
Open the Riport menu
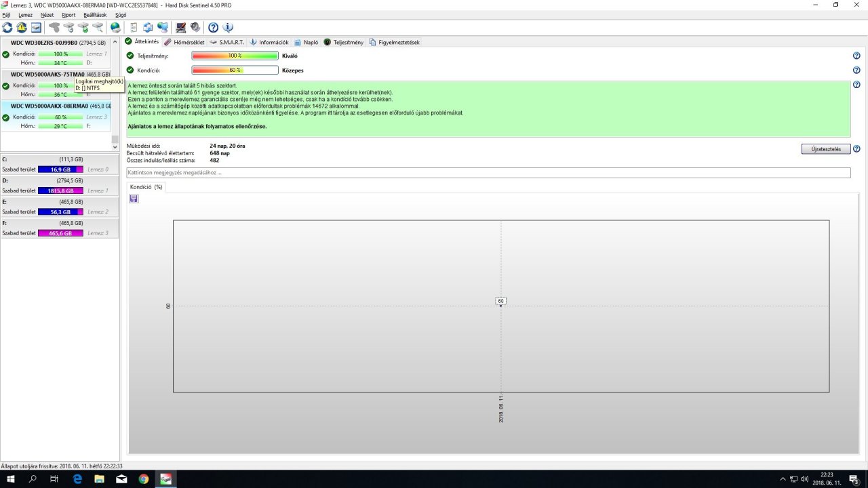[68, 14]
